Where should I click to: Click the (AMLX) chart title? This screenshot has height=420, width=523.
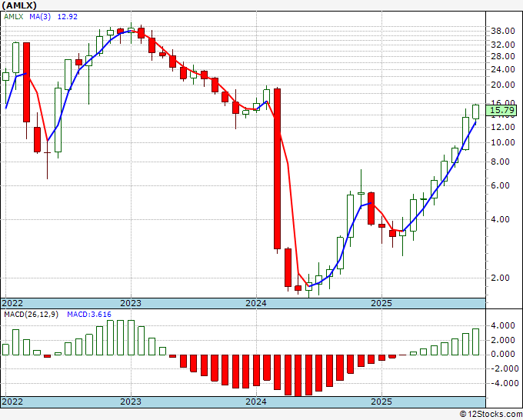pyautogui.click(x=19, y=5)
